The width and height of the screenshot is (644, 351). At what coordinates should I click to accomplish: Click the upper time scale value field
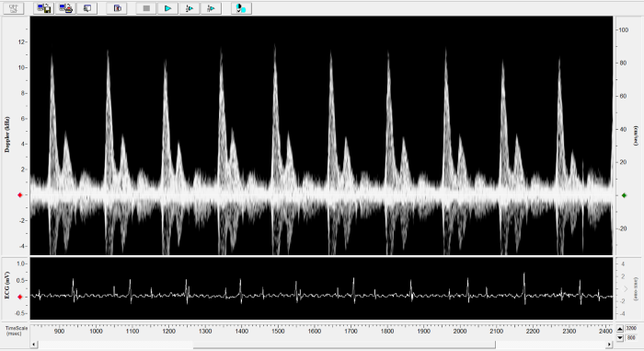point(631,329)
